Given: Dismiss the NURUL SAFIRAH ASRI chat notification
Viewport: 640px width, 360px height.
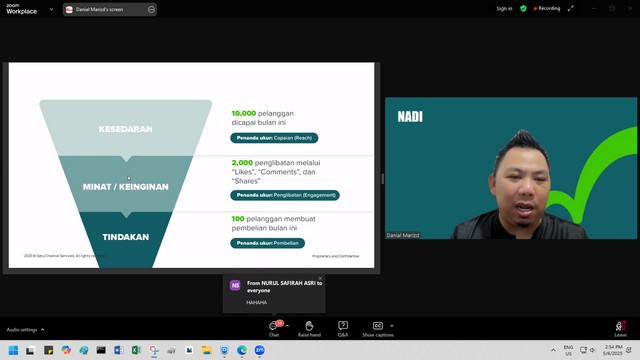Looking at the screenshot, I should click(320, 278).
